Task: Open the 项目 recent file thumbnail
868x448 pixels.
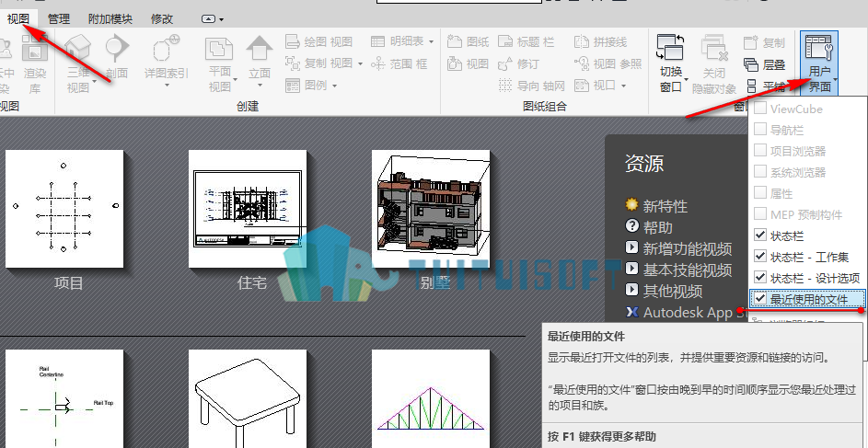Action: click(x=64, y=209)
